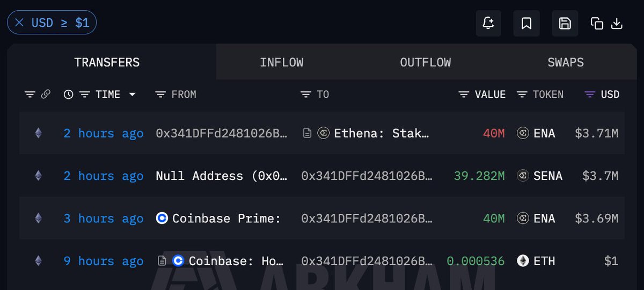Open the VALUE column filter

464,95
